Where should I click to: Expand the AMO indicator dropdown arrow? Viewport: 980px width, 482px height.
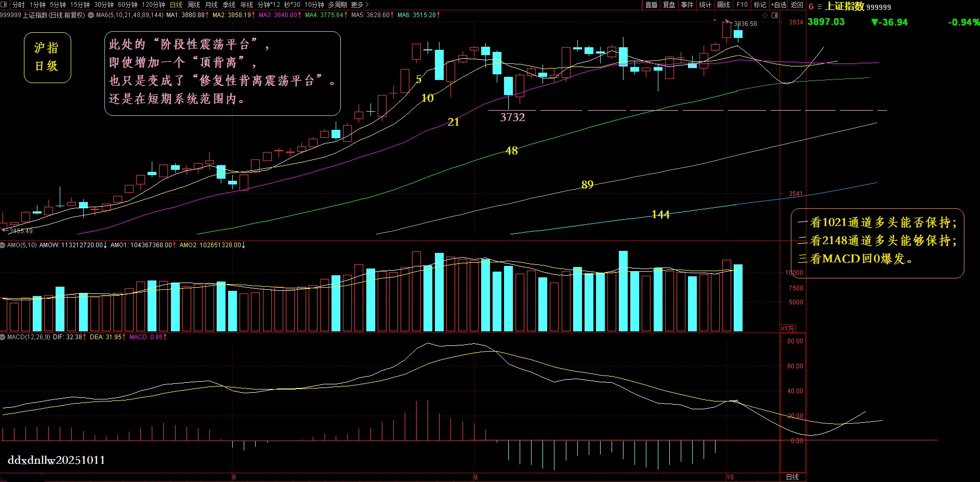click(3, 245)
